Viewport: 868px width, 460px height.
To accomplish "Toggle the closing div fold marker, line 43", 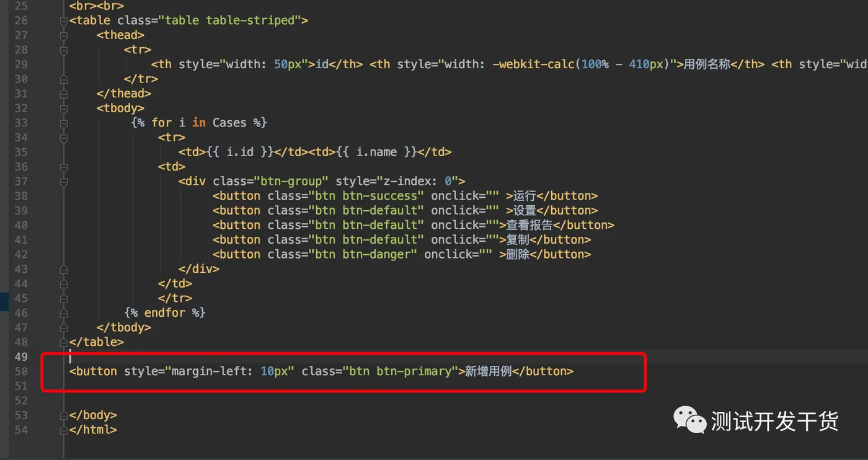I will tap(63, 270).
